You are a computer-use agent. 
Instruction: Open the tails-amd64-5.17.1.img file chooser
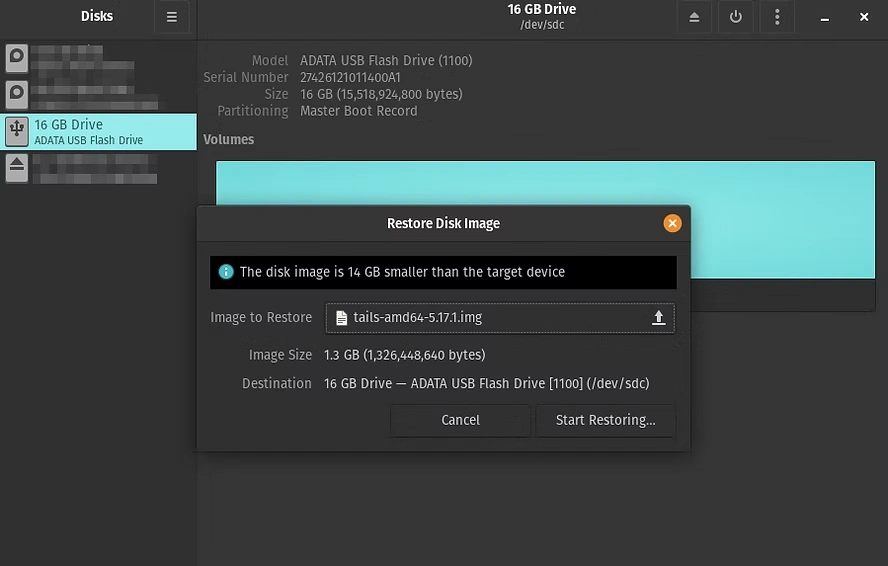500,318
